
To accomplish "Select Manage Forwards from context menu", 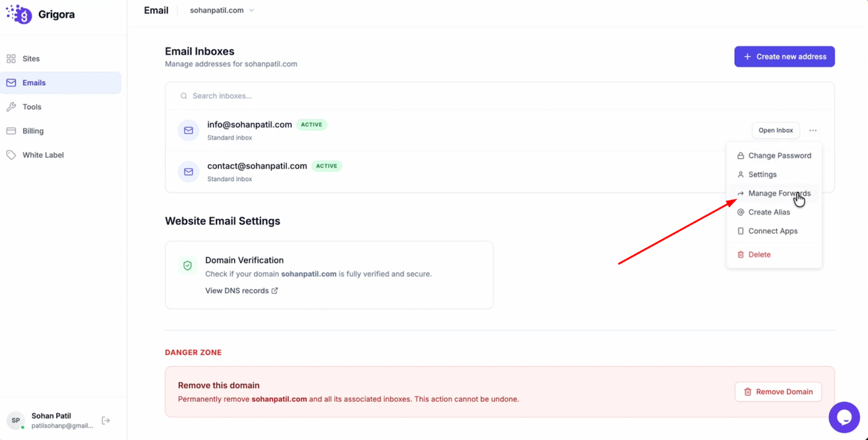I will (x=779, y=194).
